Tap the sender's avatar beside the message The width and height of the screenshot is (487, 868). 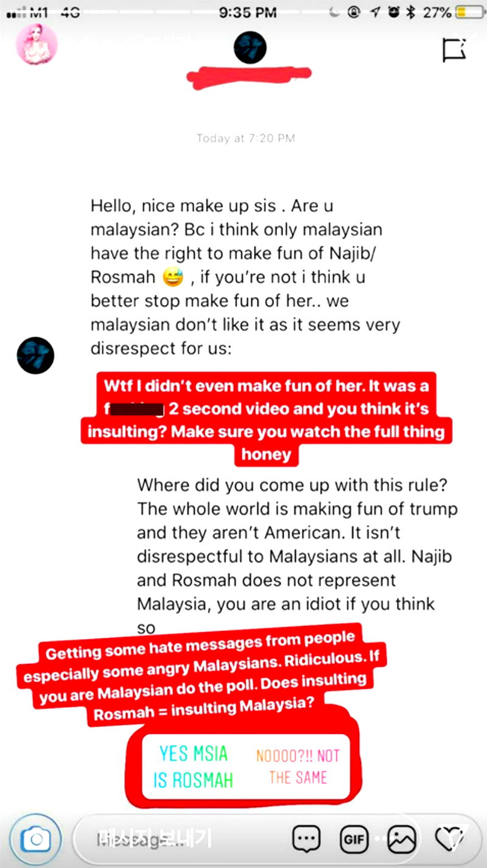[x=35, y=355]
